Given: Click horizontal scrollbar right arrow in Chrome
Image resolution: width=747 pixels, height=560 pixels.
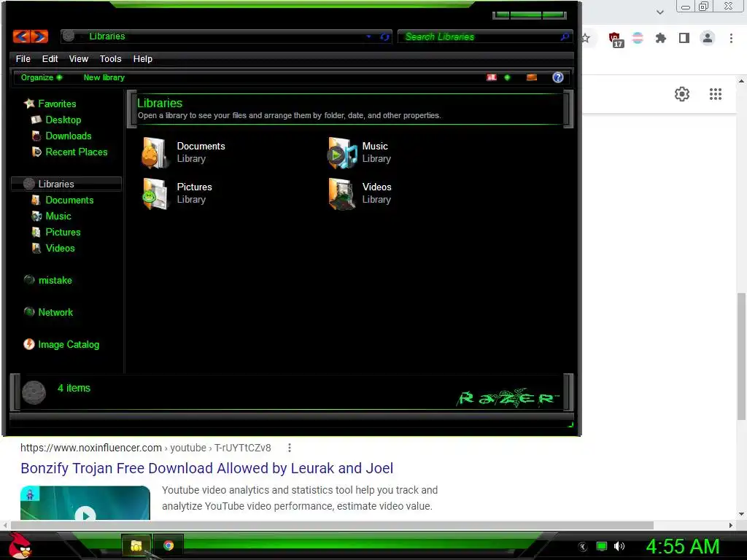Looking at the screenshot, I should click(731, 525).
